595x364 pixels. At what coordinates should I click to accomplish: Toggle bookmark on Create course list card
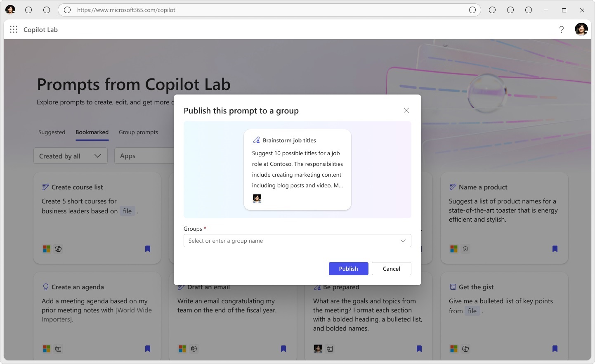[x=148, y=249]
